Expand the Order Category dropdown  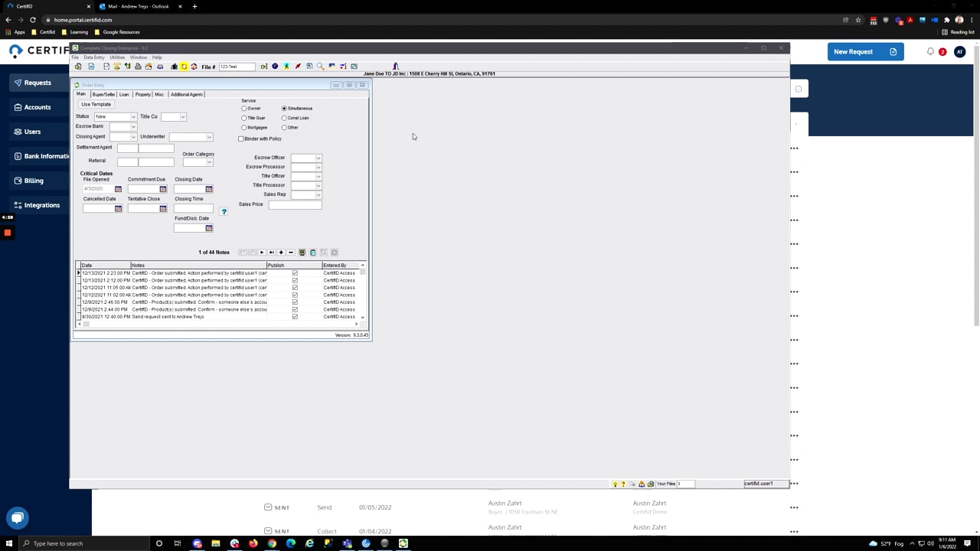pos(209,162)
